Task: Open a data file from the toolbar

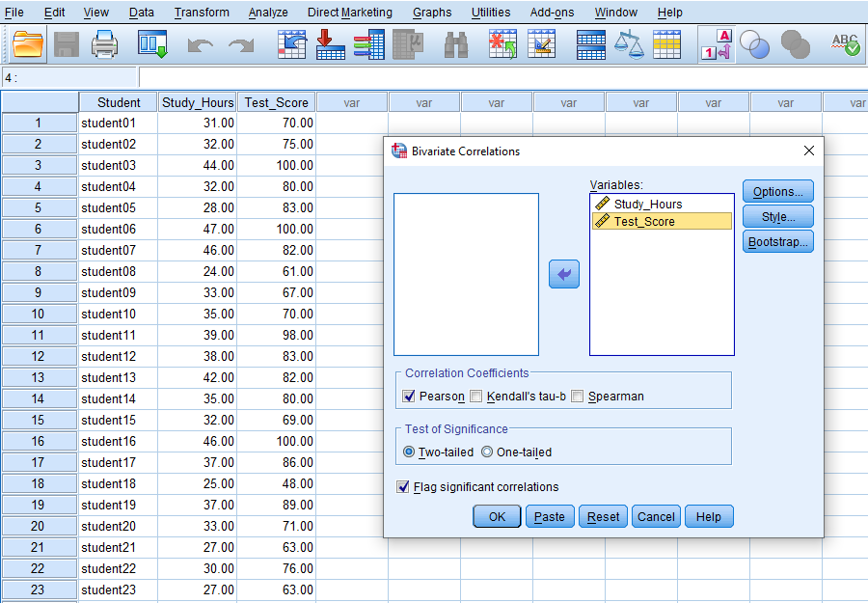Action: 26,44
